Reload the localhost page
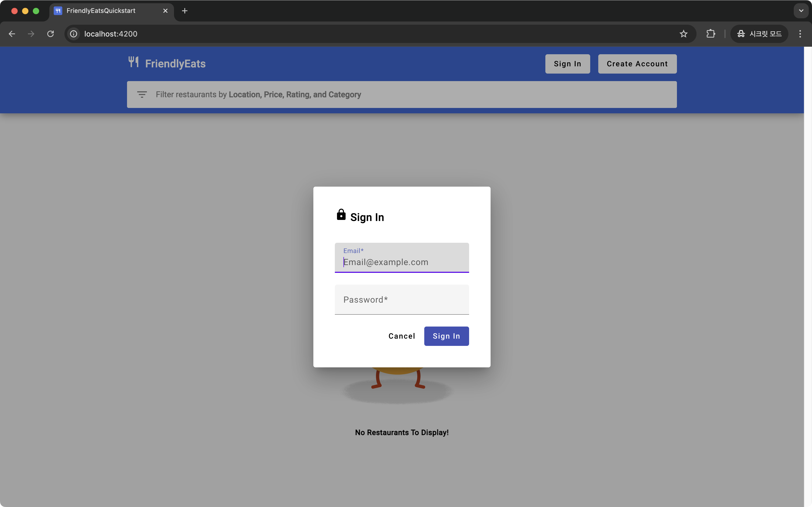 tap(51, 34)
